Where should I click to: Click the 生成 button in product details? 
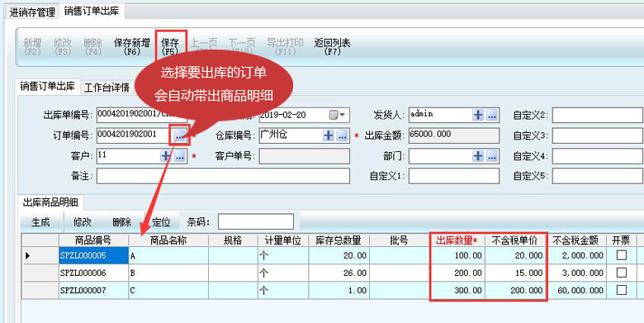point(40,222)
